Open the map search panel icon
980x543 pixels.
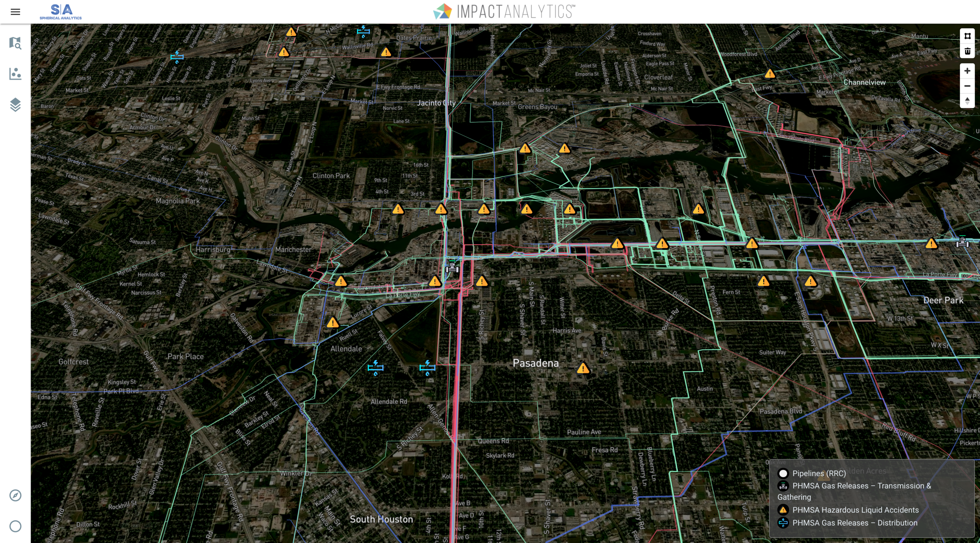coord(15,43)
